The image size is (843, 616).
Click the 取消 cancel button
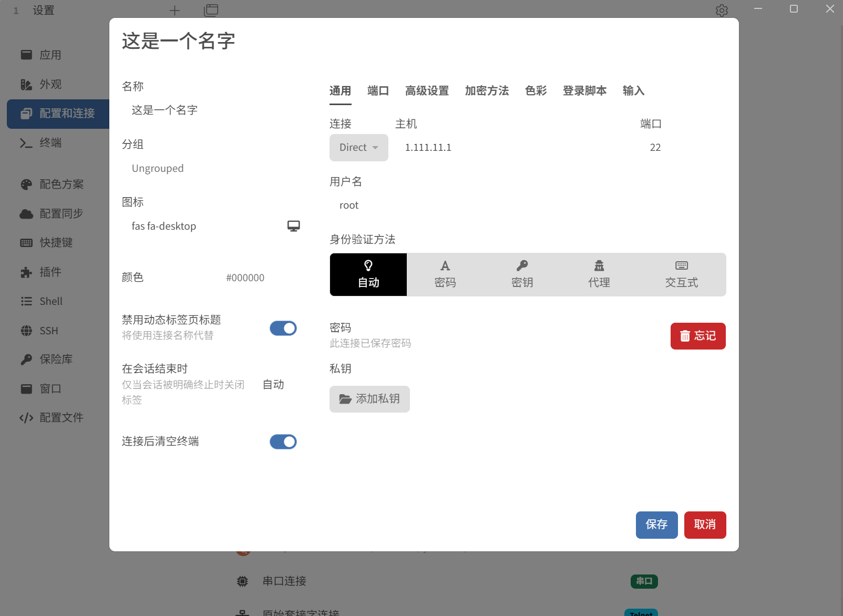[x=705, y=525]
